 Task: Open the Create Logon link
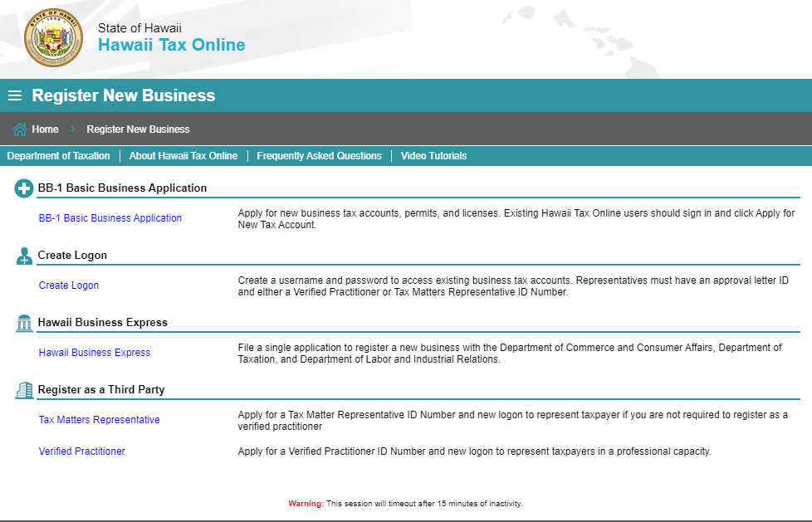pyautogui.click(x=68, y=285)
